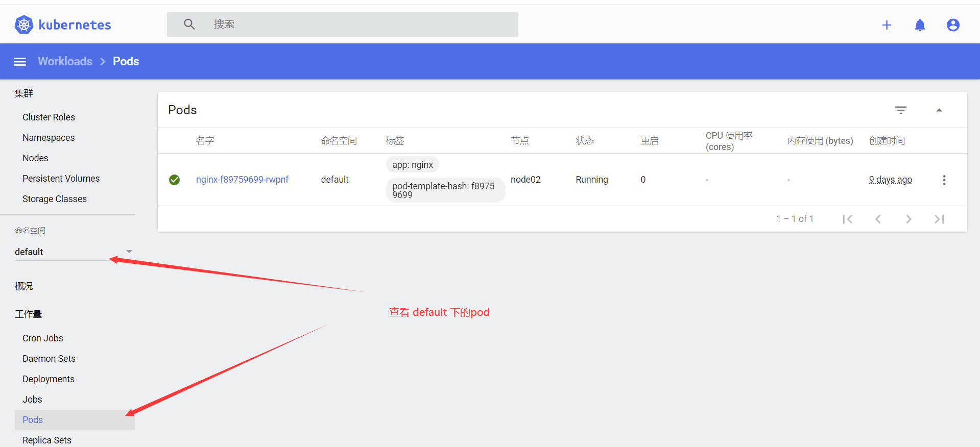Click the 集群 sidebar heading
This screenshot has width=980, height=447.
(24, 93)
